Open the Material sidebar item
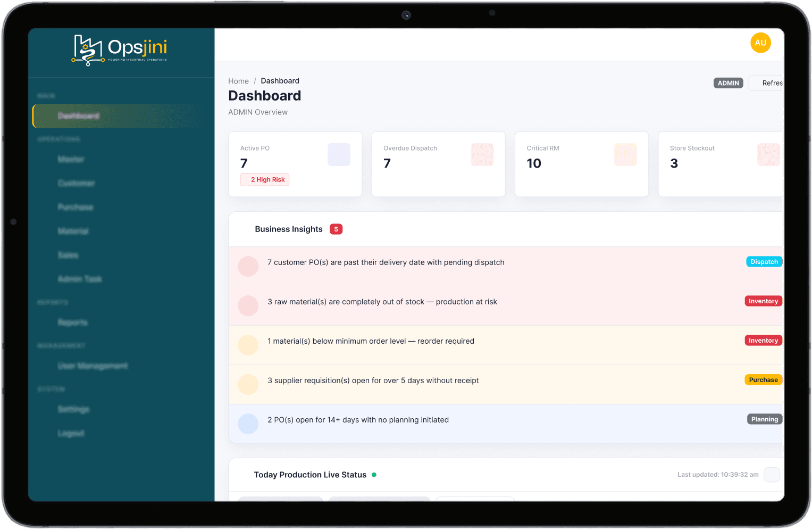This screenshot has width=812, height=530. pyautogui.click(x=73, y=231)
